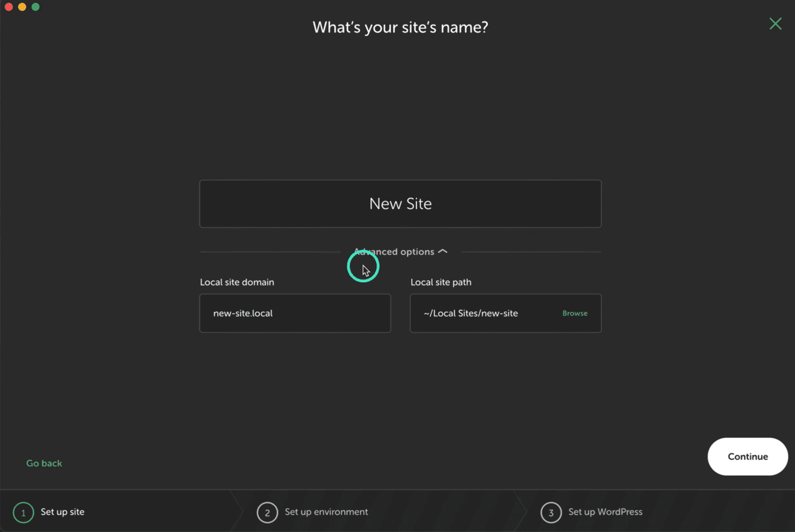The height and width of the screenshot is (532, 795).
Task: Switch to the Set up environment step
Action: [326, 512]
